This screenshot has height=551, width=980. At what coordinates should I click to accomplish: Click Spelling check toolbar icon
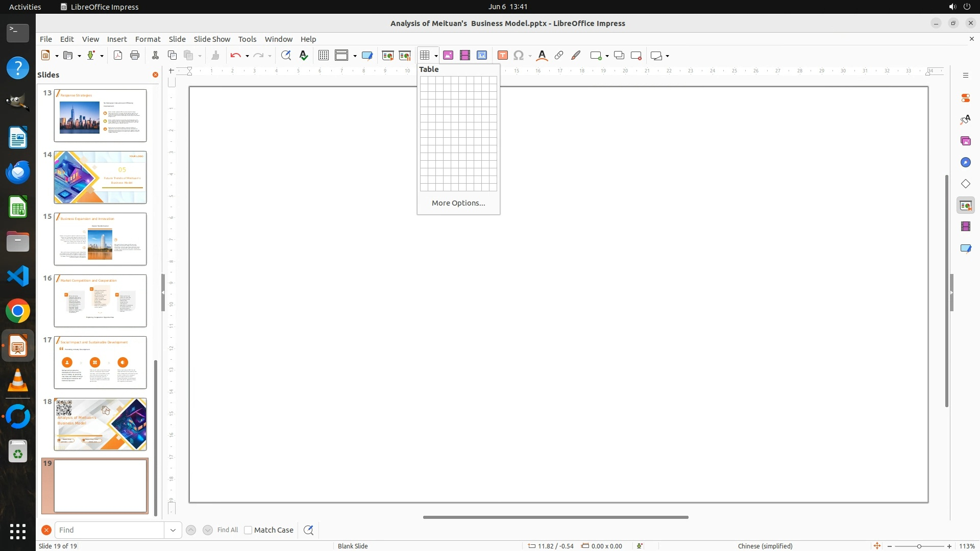tap(304, 56)
